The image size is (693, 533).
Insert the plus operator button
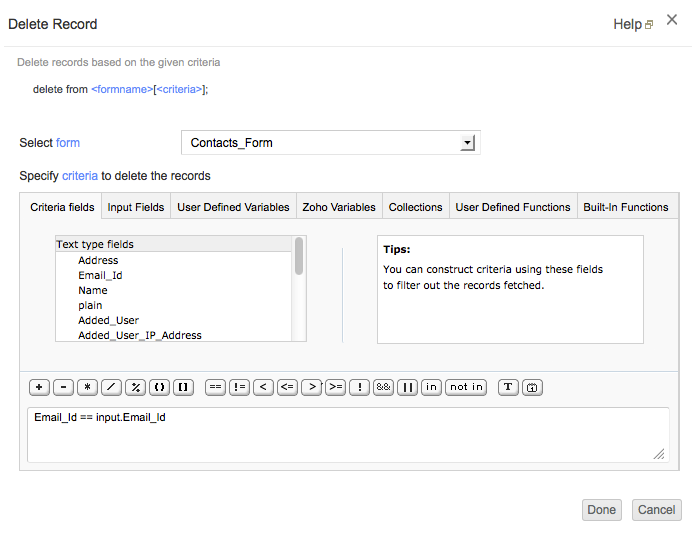point(39,387)
